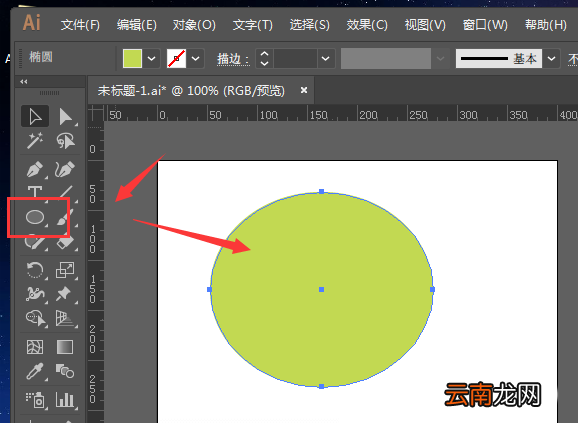Viewport: 578px width, 423px height.
Task: Open the 效果(C) menu
Action: [367, 25]
